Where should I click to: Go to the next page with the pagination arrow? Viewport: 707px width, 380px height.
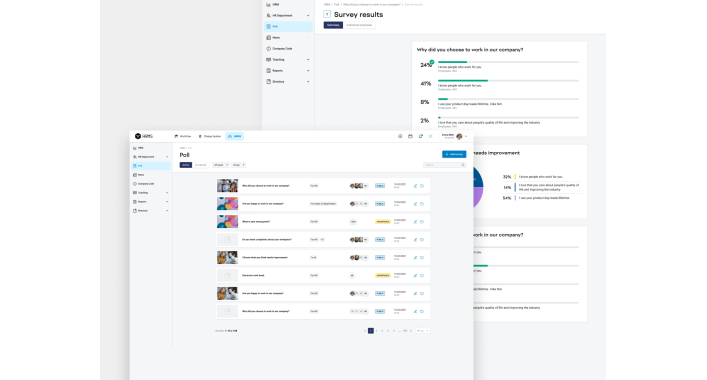pyautogui.click(x=411, y=331)
